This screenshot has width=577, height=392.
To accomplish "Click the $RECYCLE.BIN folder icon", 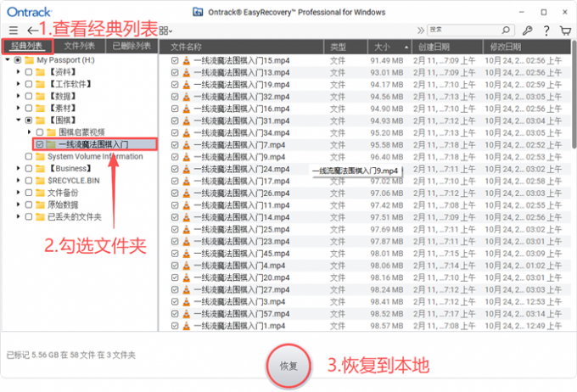I will point(40,181).
